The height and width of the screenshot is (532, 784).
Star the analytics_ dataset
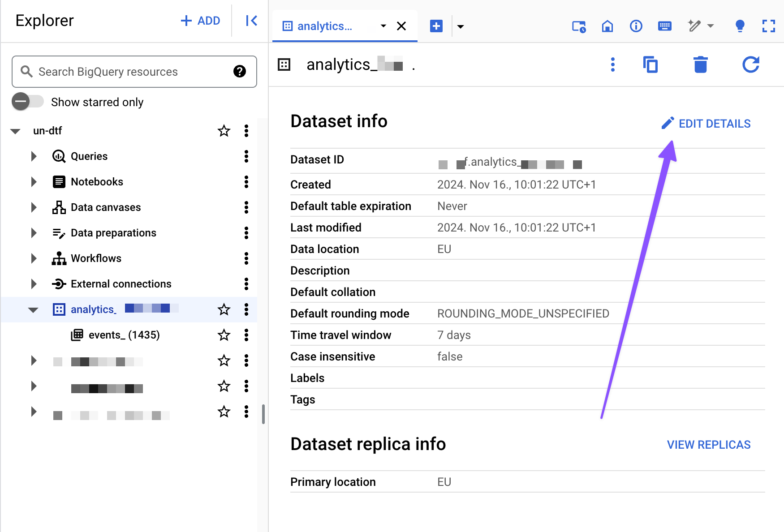tap(224, 309)
